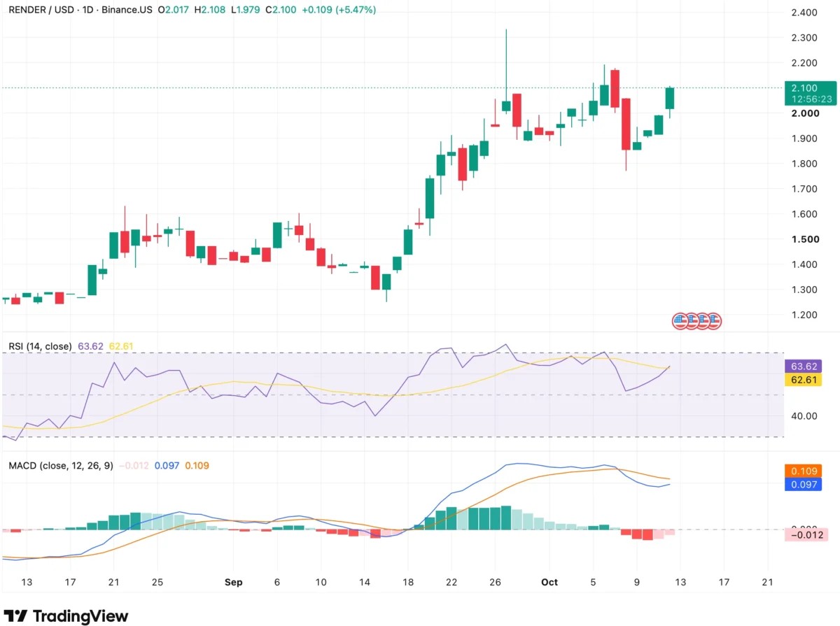Click the "26" date on time axis

495,581
